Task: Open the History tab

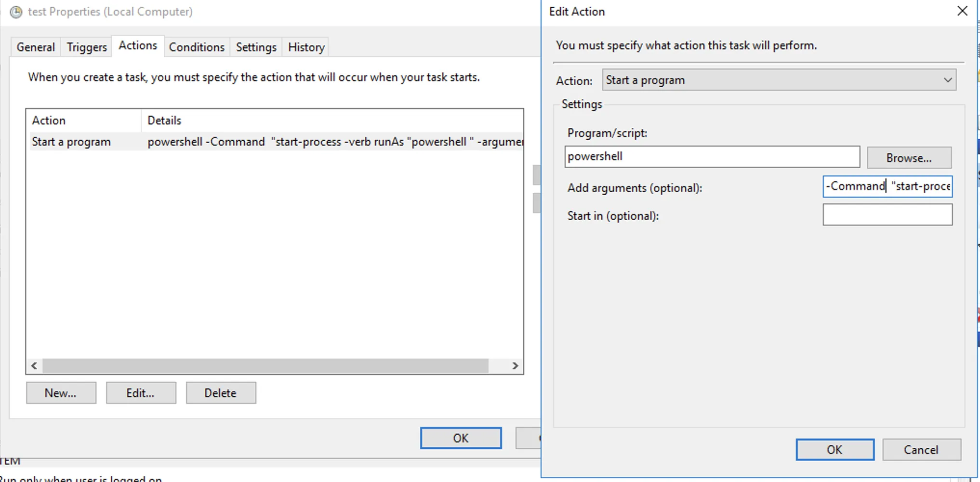Action: pyautogui.click(x=306, y=47)
